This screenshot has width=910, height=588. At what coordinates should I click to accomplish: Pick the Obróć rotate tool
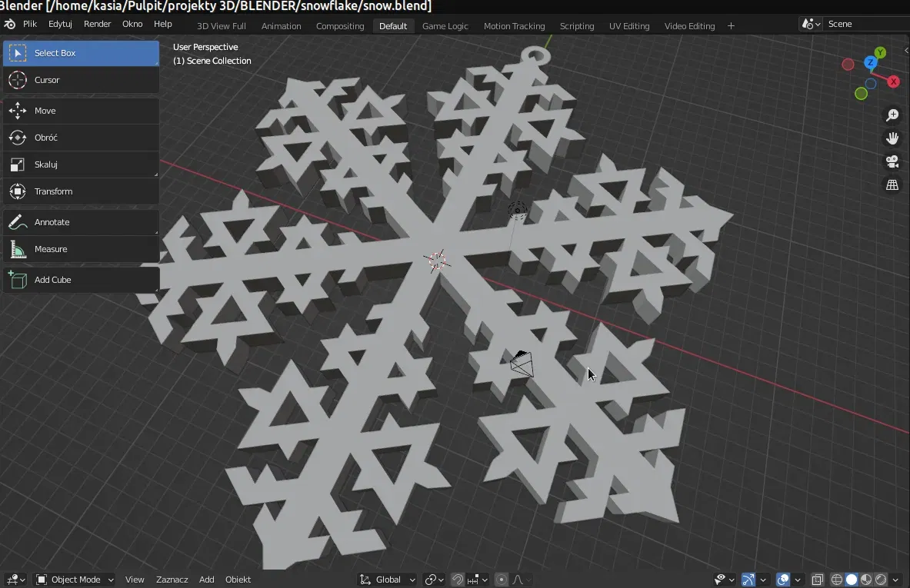tap(81, 138)
